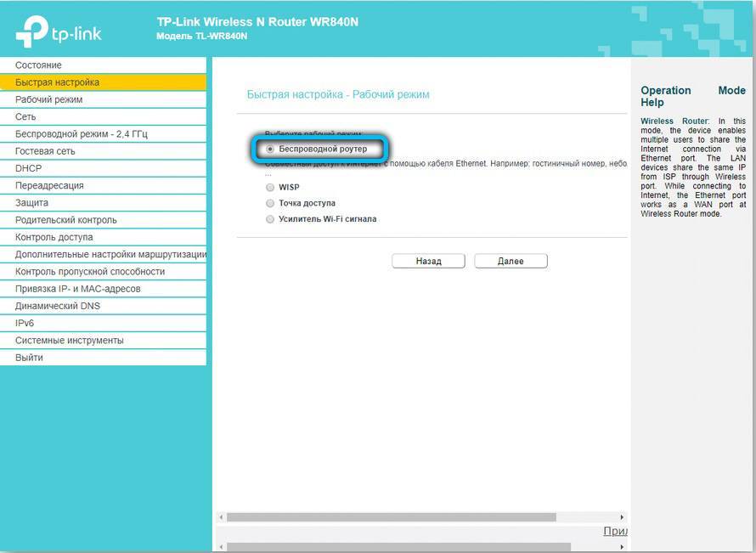Expand the Гостевая сеть section
The height and width of the screenshot is (553, 756).
click(x=45, y=151)
